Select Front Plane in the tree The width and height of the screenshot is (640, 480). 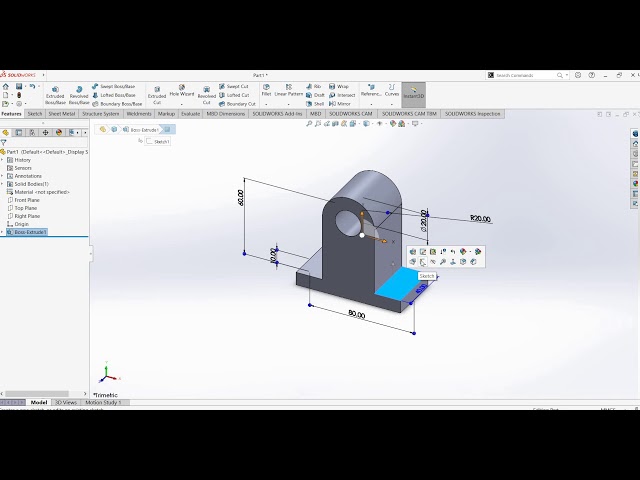pos(27,200)
